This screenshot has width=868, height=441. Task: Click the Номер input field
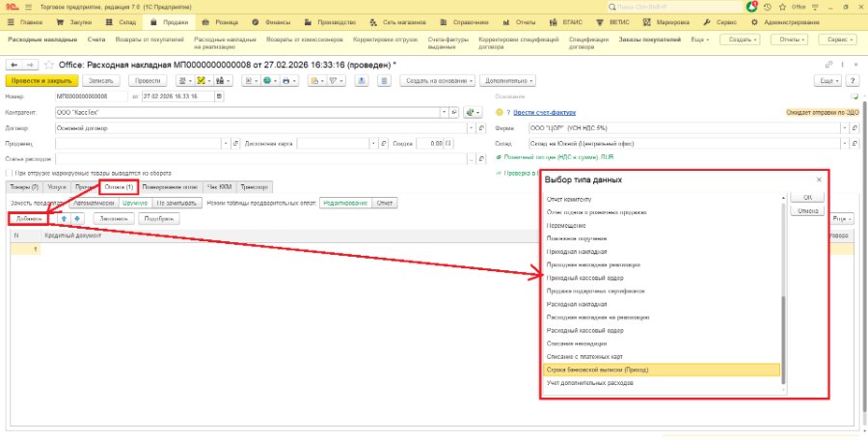92,96
